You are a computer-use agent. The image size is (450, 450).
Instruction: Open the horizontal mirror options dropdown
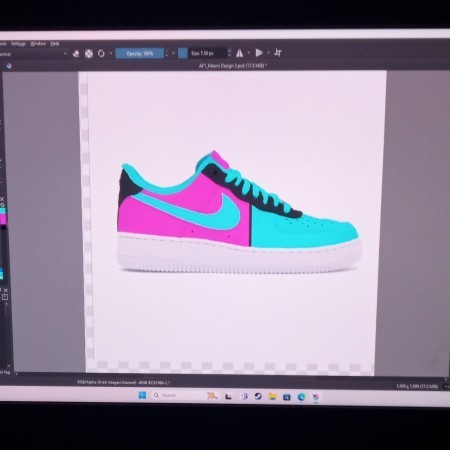(x=249, y=53)
